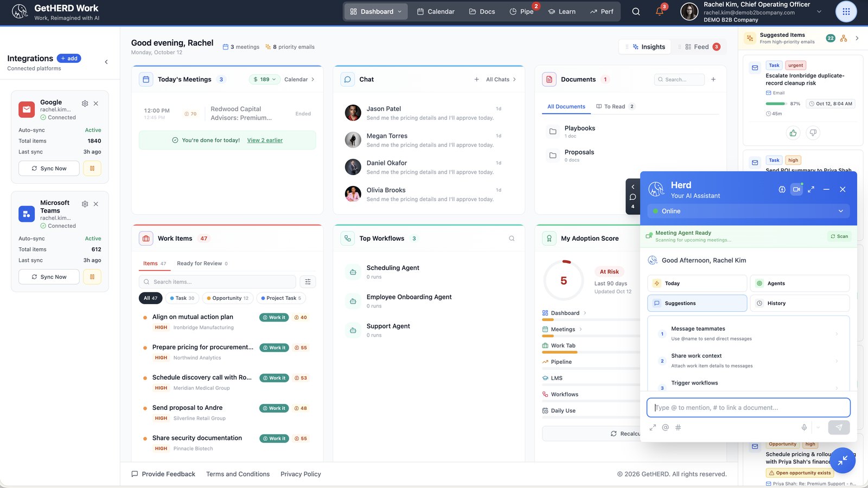Filter work items by Task 30
This screenshot has height=488, width=868.
(182, 298)
